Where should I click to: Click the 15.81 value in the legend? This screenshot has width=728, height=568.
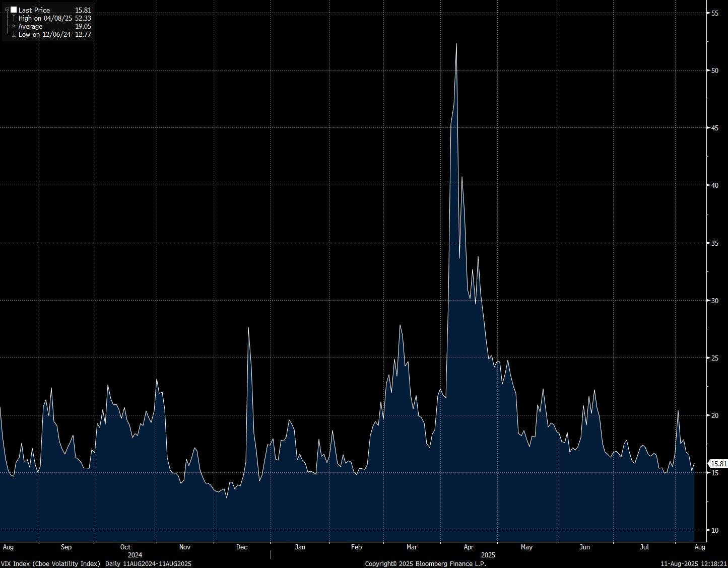point(83,10)
